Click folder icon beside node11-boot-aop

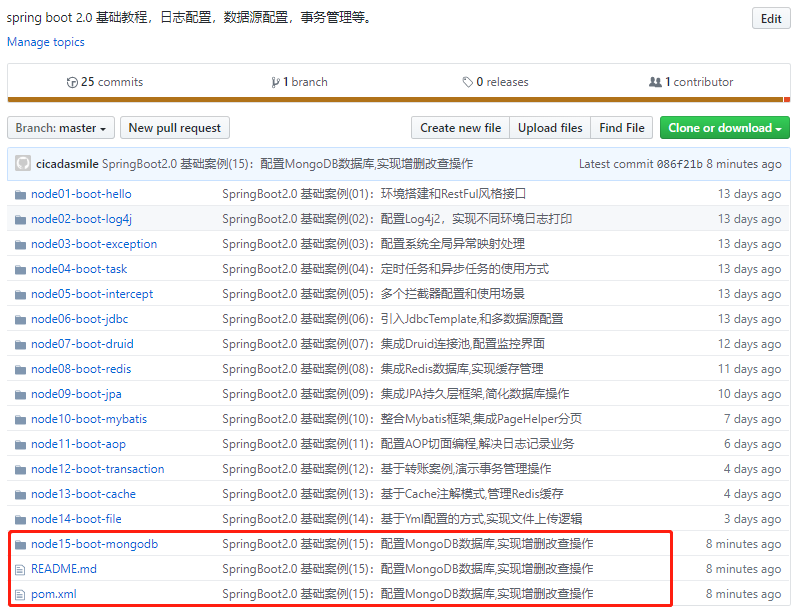20,445
